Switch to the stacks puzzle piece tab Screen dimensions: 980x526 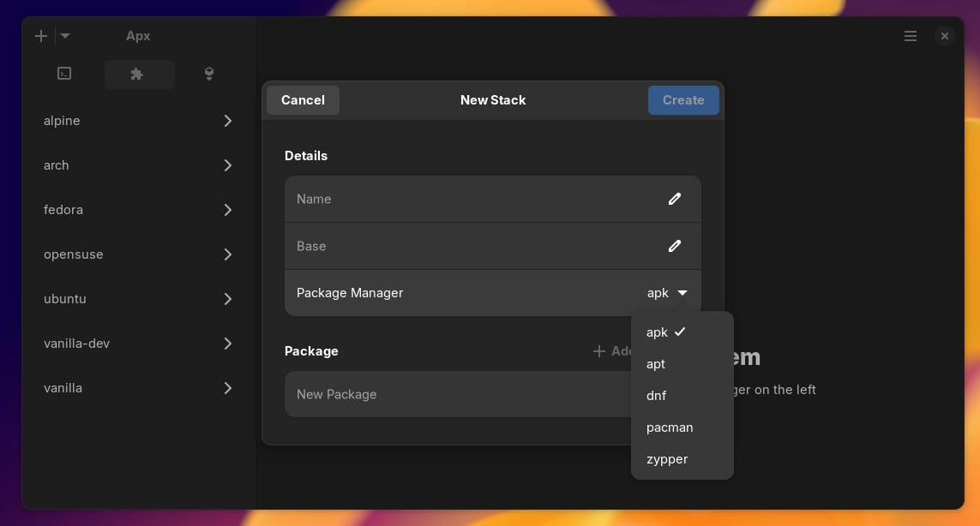tap(137, 75)
